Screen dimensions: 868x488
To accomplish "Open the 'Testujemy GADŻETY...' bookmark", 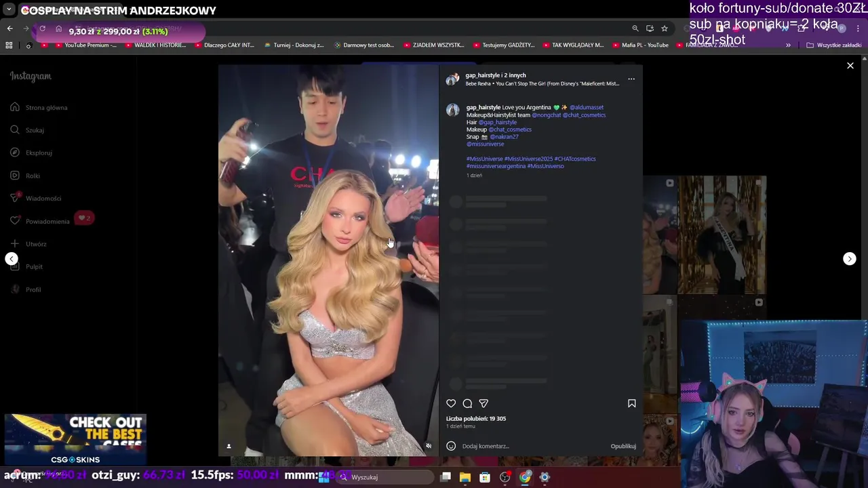I will click(x=503, y=45).
